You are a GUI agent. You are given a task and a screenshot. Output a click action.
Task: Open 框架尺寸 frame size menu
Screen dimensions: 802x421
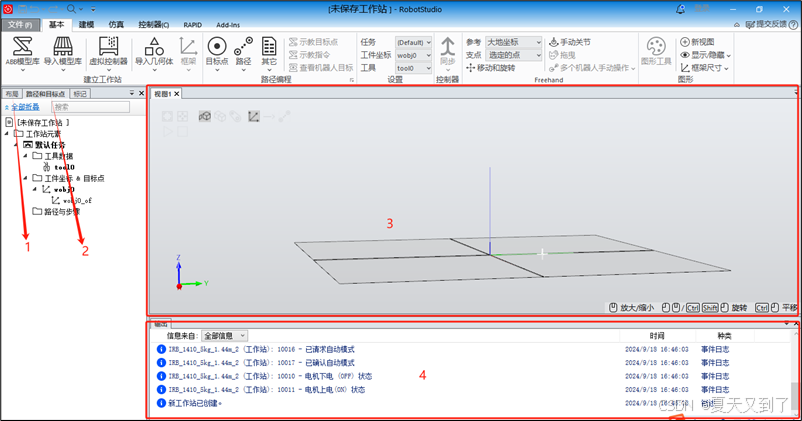[x=704, y=68]
